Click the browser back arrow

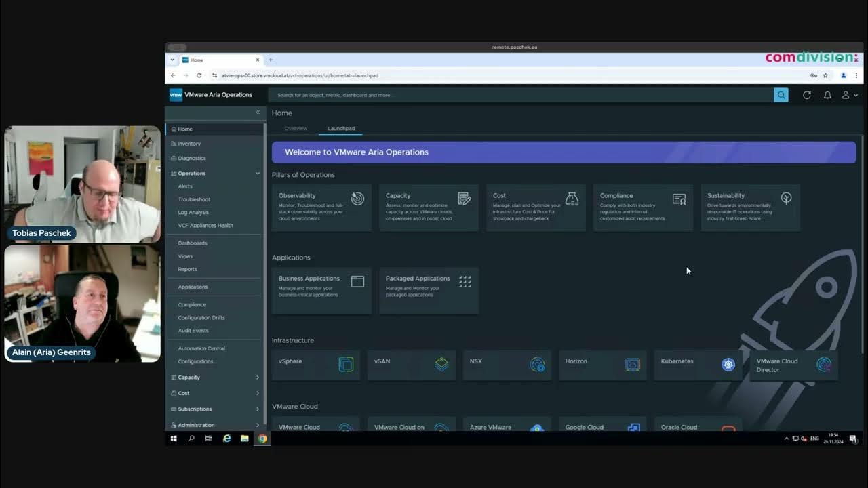coord(173,75)
